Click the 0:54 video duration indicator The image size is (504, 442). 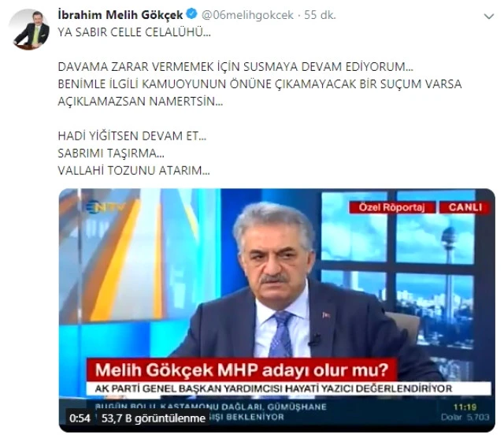[80, 418]
